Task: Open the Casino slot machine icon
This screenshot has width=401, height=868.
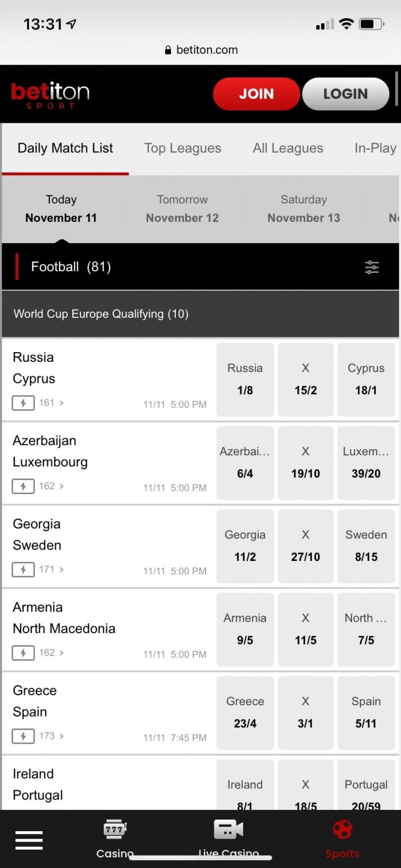Action: click(114, 830)
